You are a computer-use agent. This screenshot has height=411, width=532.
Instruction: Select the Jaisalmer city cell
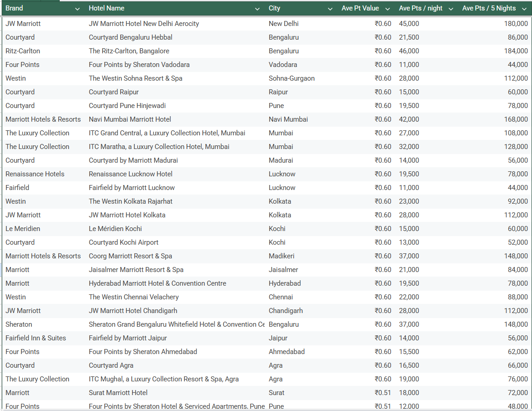point(301,270)
